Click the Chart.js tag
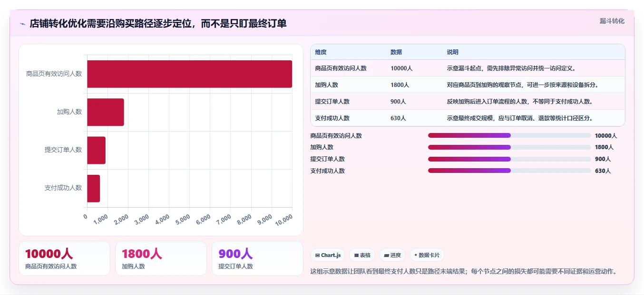The height and width of the screenshot is (295, 644). [x=328, y=255]
